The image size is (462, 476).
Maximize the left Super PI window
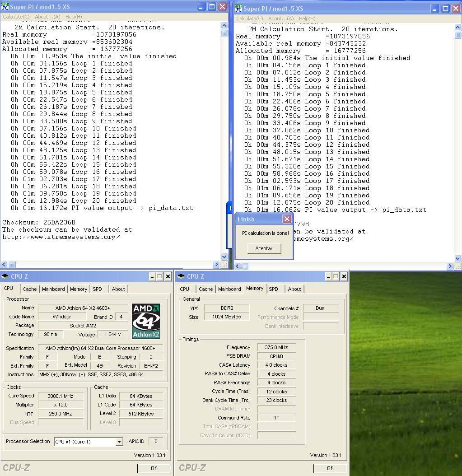click(x=212, y=7)
